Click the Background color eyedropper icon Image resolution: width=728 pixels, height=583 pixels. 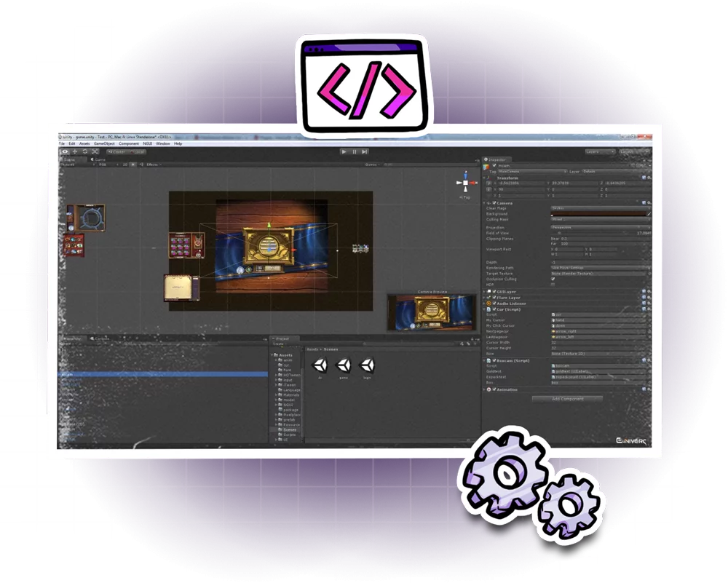[649, 214]
